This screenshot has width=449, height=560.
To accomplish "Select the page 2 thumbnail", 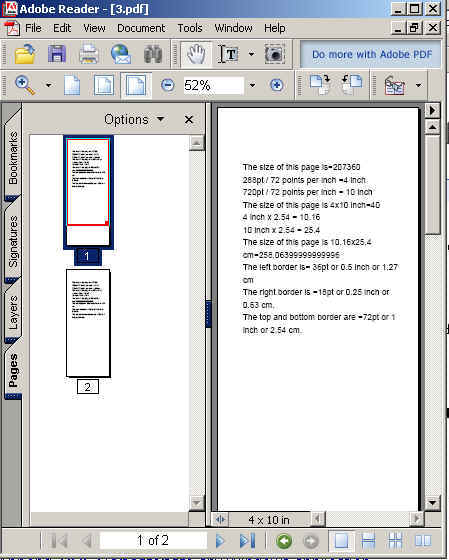I will click(x=88, y=323).
